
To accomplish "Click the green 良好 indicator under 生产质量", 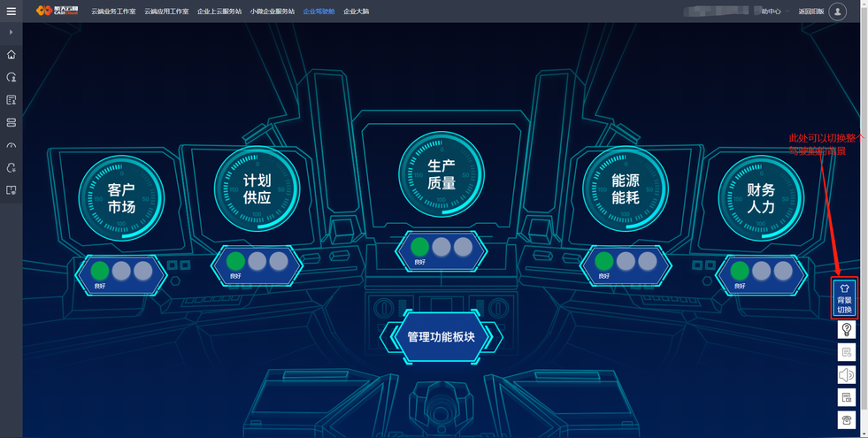I will [420, 247].
